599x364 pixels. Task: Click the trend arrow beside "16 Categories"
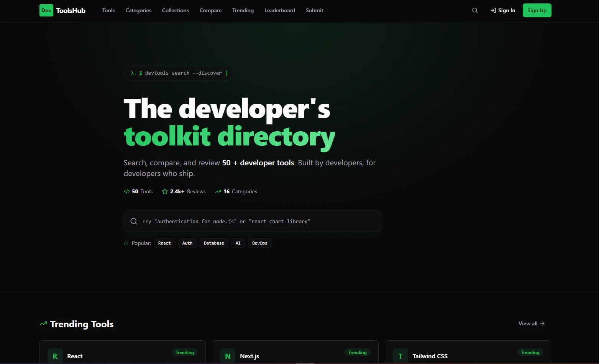218,191
